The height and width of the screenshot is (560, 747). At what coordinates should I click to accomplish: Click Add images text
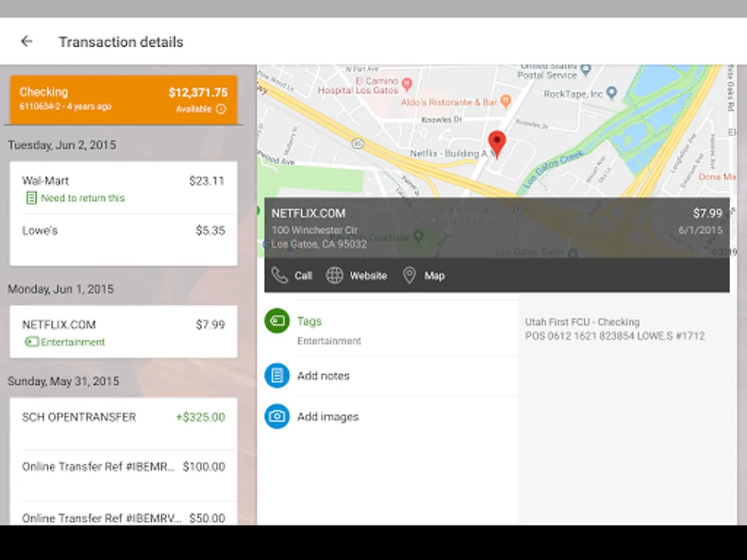pyautogui.click(x=328, y=417)
